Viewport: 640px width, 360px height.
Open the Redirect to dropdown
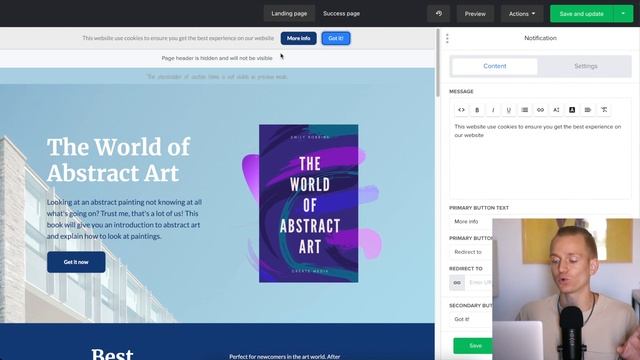point(471,252)
